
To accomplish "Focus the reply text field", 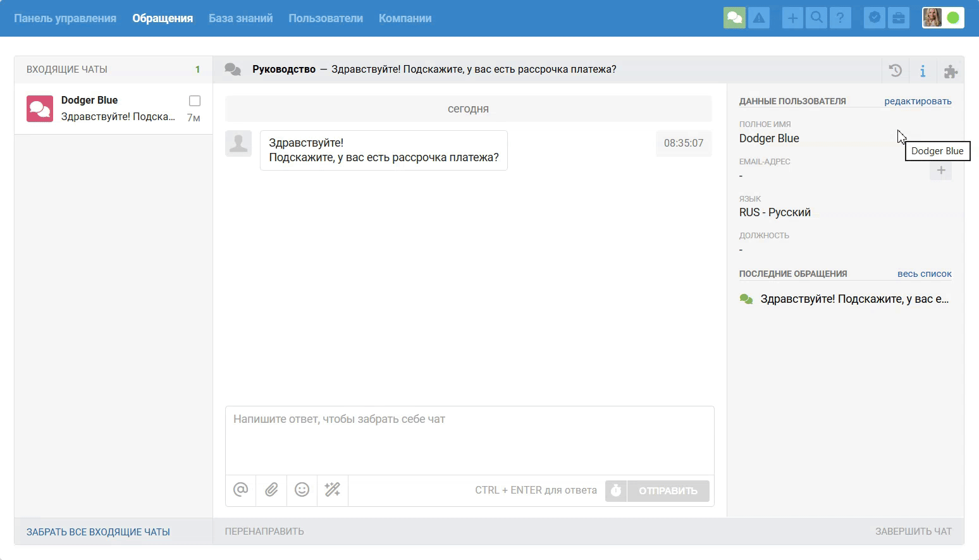I will (x=470, y=441).
